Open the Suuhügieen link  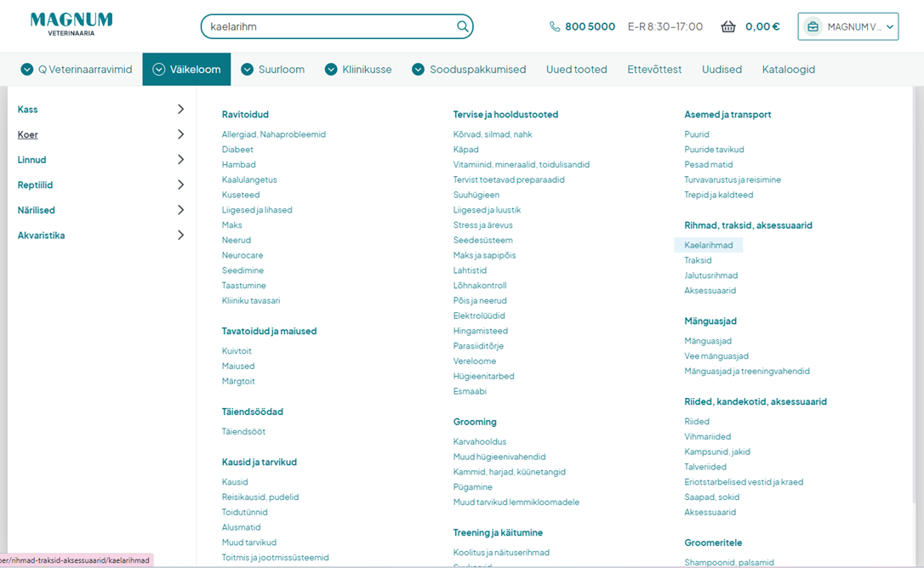click(x=476, y=195)
